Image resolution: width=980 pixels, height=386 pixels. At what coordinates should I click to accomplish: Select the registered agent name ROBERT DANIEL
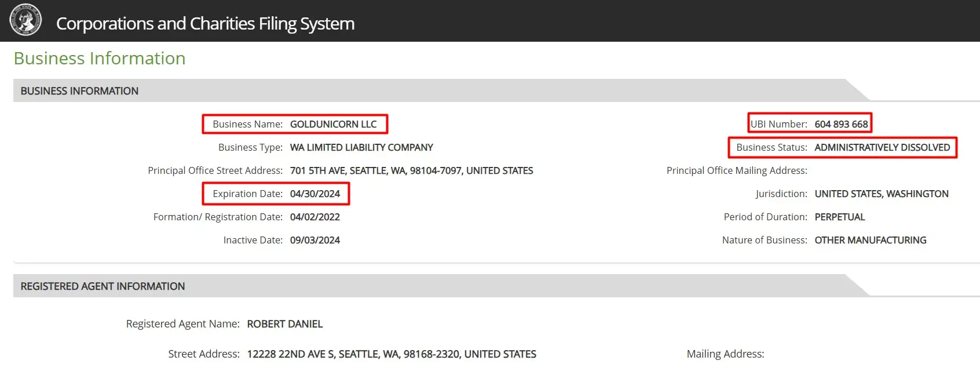tap(285, 324)
